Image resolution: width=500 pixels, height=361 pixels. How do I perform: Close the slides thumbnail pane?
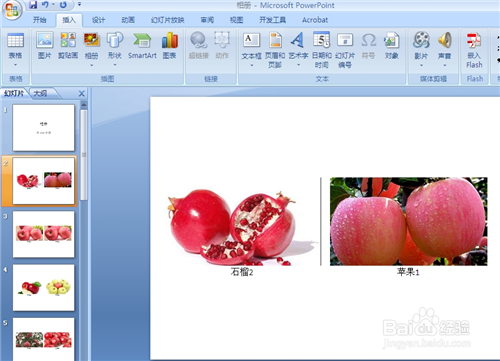coord(82,94)
